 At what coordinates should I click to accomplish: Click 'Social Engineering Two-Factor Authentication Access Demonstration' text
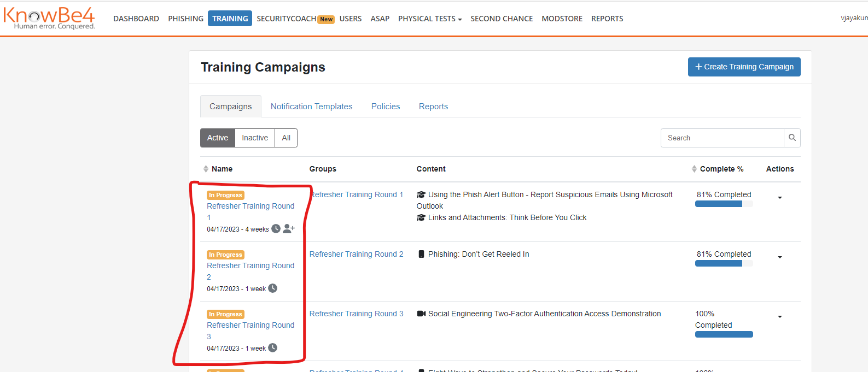click(544, 314)
